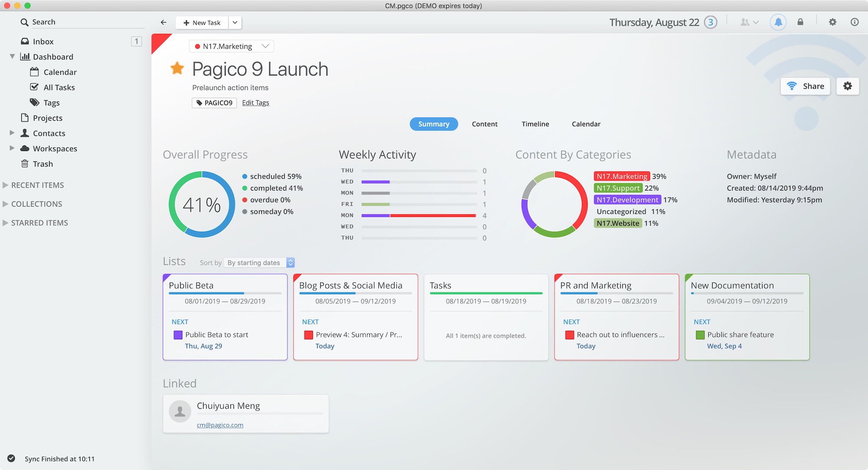Click the Edit Tags link
868x470 pixels.
click(x=256, y=102)
